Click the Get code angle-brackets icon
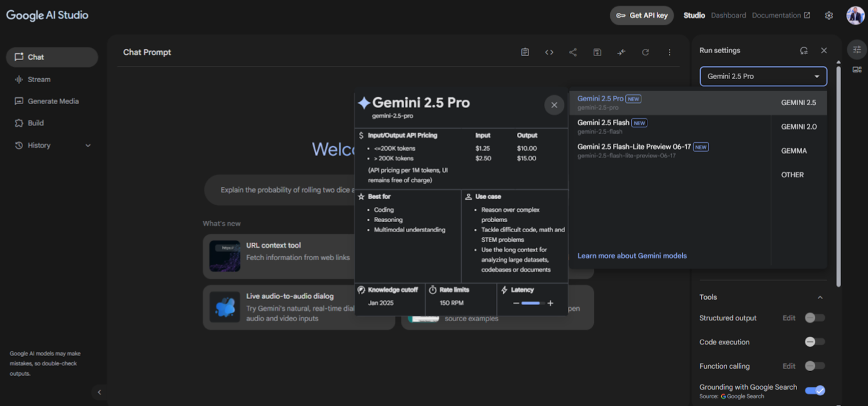Image resolution: width=868 pixels, height=406 pixels. tap(549, 52)
